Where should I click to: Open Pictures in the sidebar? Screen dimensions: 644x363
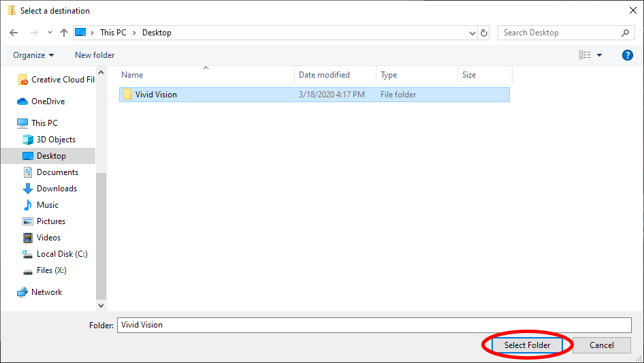tap(44, 221)
